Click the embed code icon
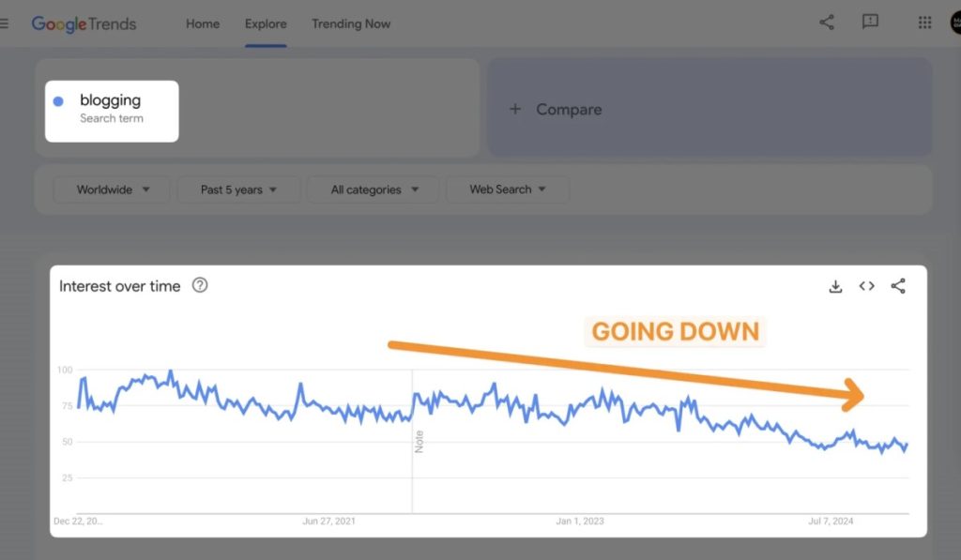 coord(866,286)
